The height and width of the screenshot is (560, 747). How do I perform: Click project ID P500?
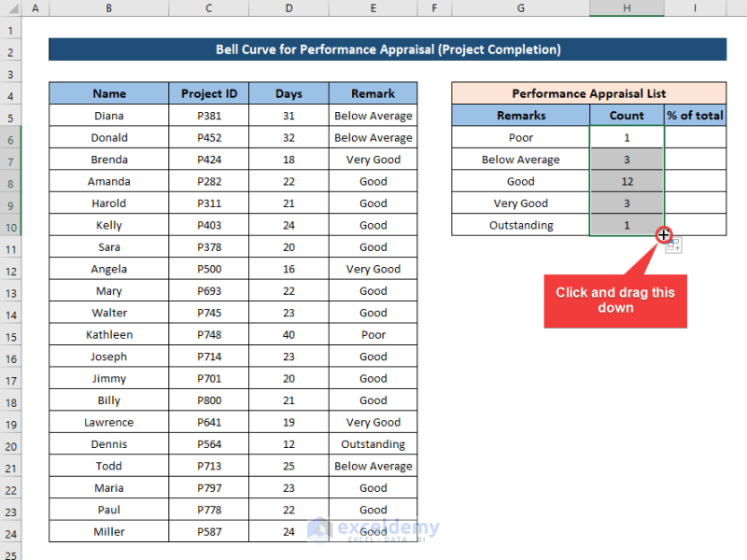point(208,269)
